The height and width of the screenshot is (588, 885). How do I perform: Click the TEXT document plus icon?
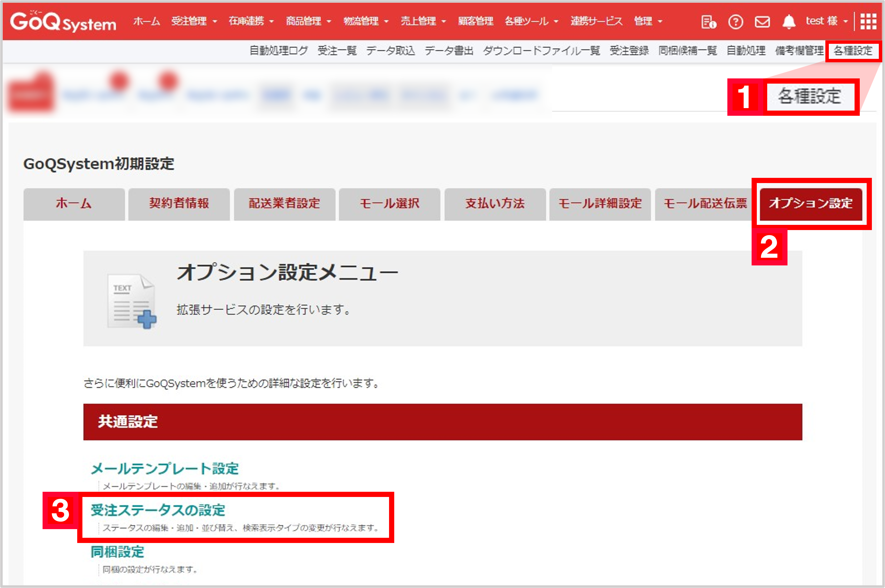pos(132,301)
